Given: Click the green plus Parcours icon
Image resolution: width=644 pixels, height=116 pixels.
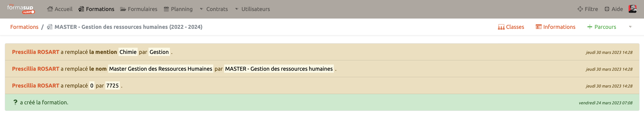Looking at the screenshot, I should pyautogui.click(x=589, y=27).
